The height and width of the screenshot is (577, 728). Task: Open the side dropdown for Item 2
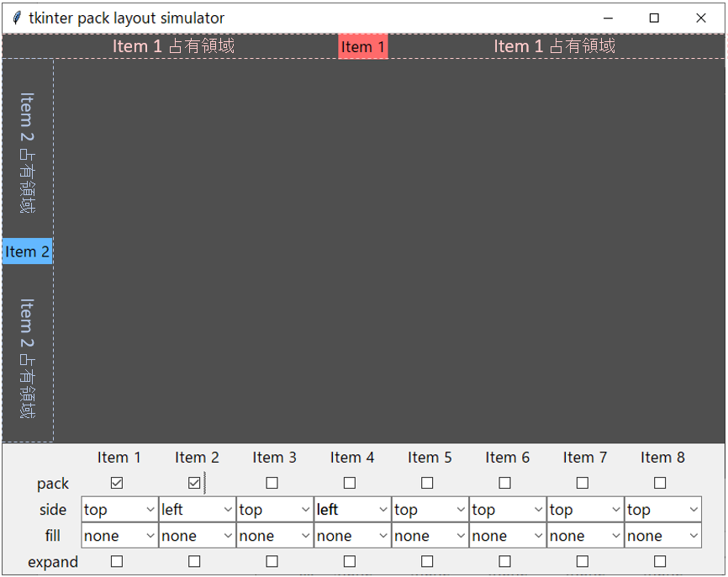click(x=198, y=510)
